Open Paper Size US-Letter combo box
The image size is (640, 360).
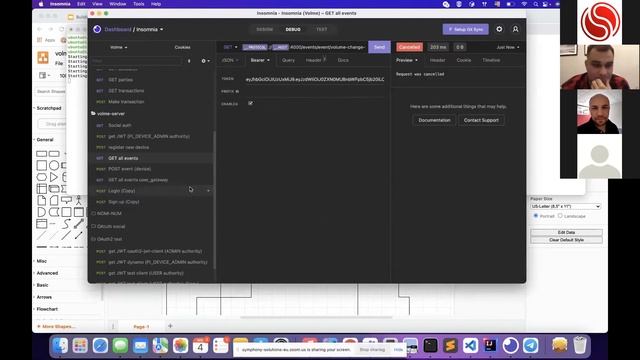[x=566, y=207]
